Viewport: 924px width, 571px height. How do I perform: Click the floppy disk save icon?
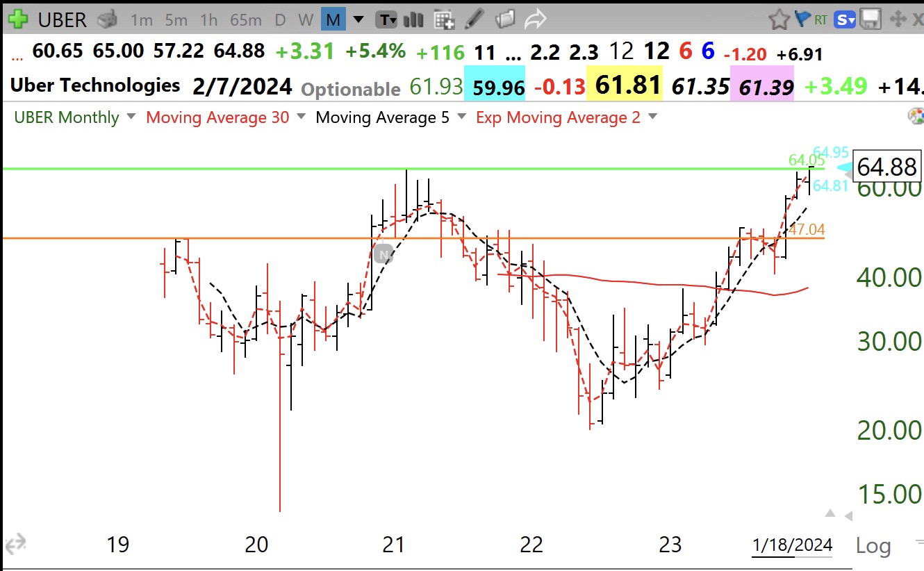coord(871,19)
